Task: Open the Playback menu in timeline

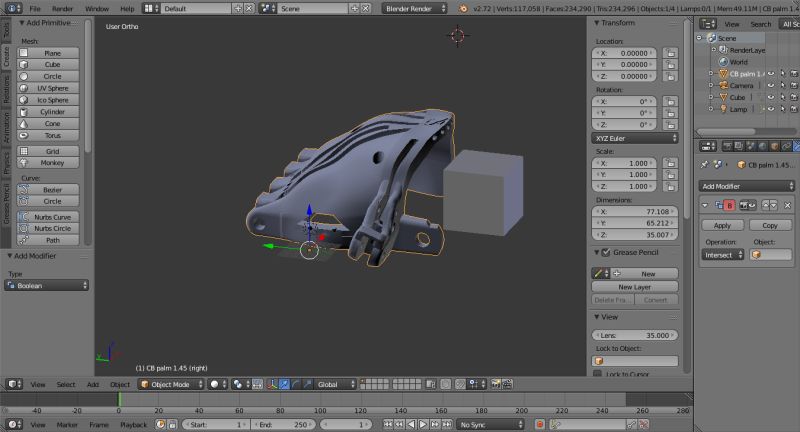Action: click(x=134, y=425)
